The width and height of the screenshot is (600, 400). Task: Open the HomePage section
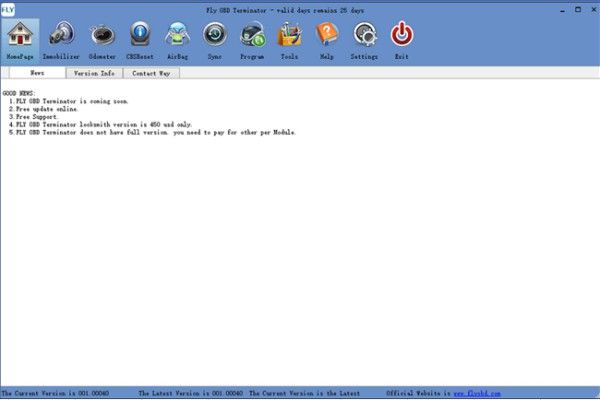19,40
